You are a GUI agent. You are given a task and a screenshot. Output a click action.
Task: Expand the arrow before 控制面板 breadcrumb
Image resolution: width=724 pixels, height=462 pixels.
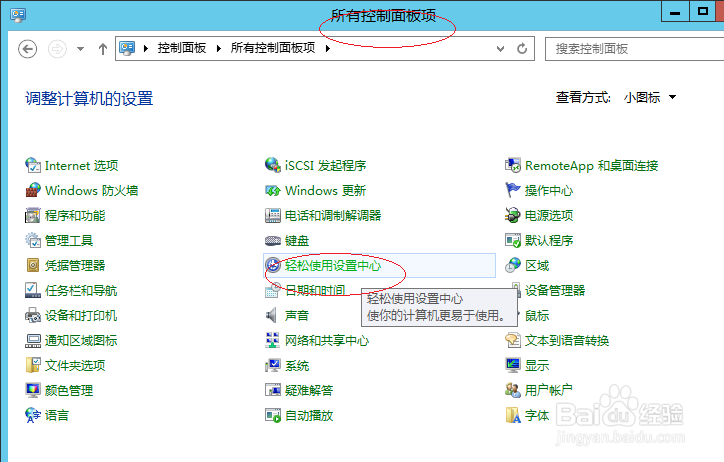[146, 48]
